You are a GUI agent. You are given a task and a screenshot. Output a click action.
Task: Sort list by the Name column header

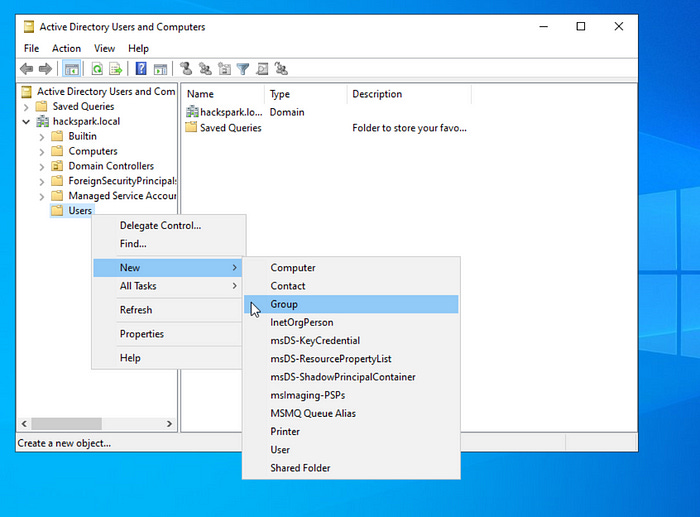click(x=223, y=94)
